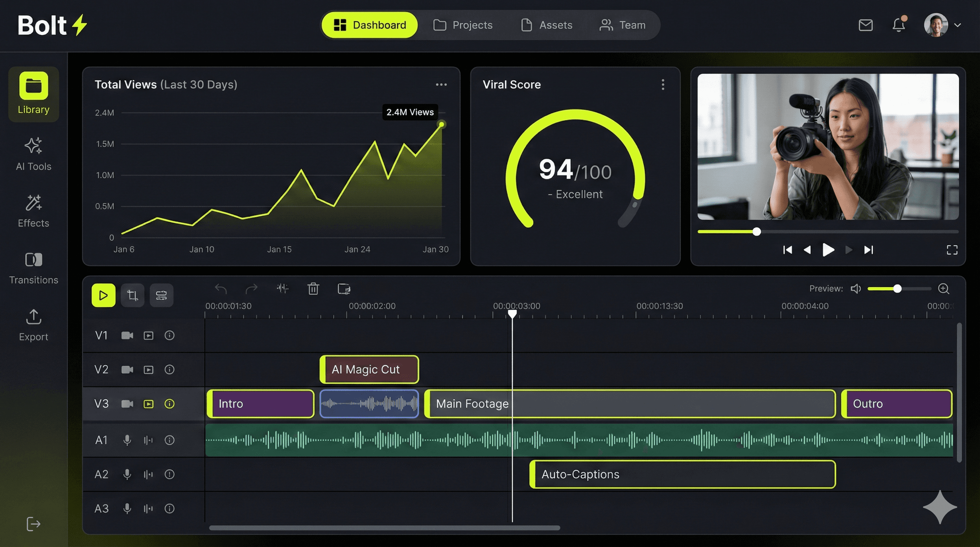This screenshot has height=547, width=980.
Task: Click the trash delete icon in timeline
Action: coord(313,289)
